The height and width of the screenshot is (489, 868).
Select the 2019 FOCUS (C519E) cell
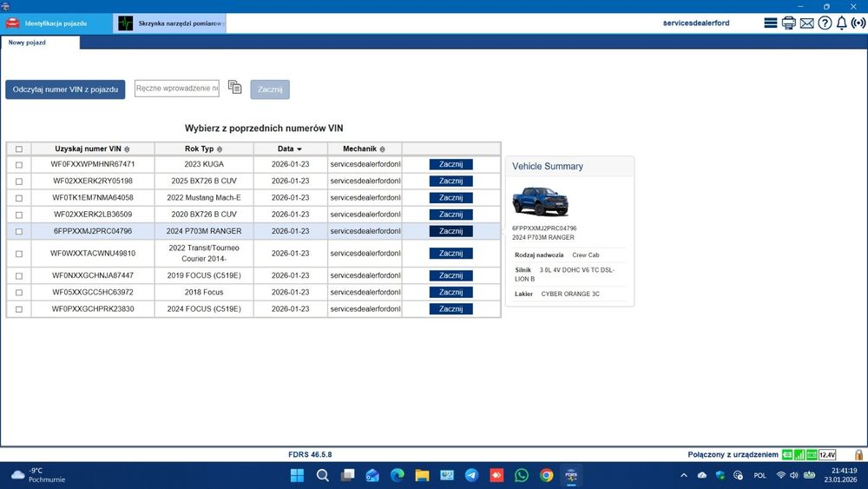204,275
